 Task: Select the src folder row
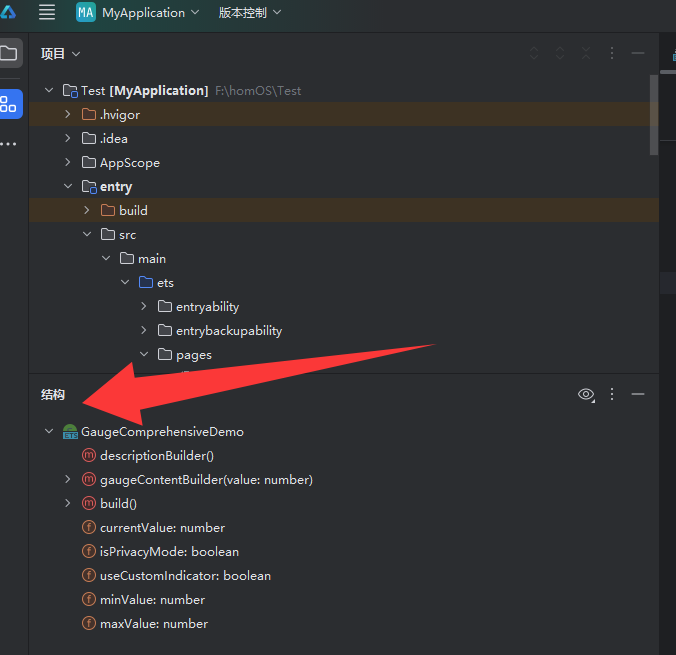[344, 235]
